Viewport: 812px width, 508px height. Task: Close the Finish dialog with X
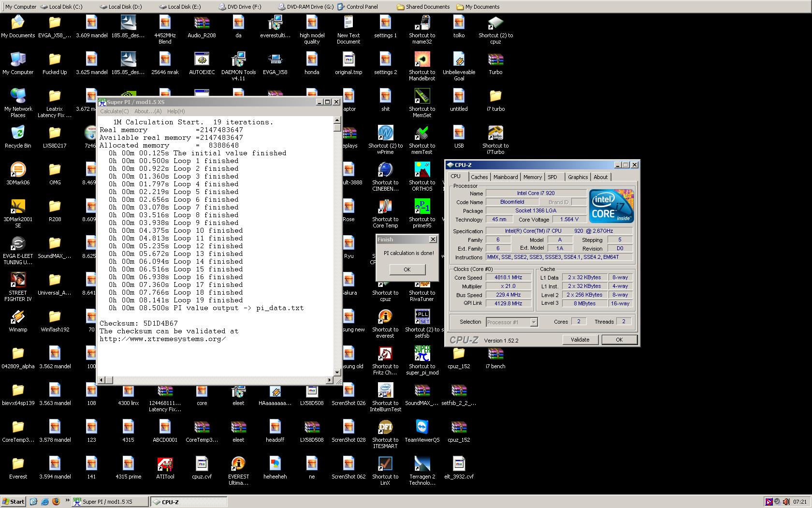(433, 239)
